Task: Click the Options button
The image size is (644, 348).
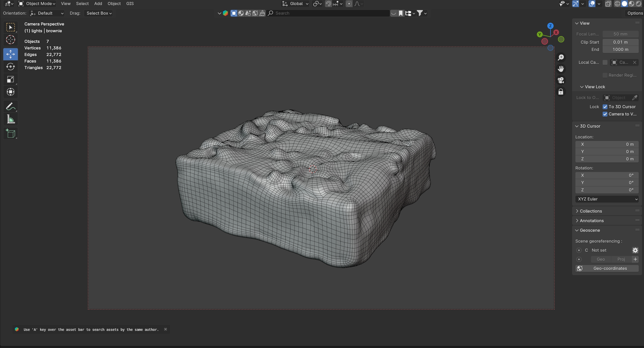Action: click(635, 13)
